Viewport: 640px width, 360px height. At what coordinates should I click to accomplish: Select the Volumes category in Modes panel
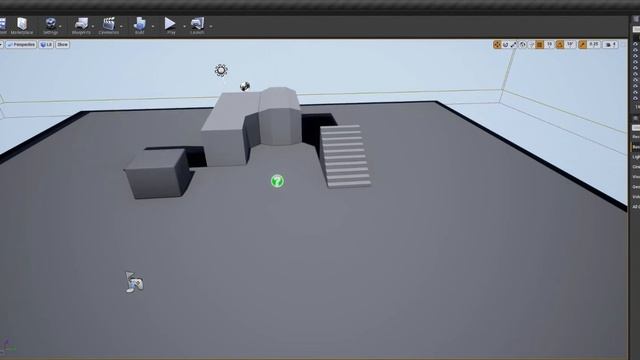pos(636,197)
